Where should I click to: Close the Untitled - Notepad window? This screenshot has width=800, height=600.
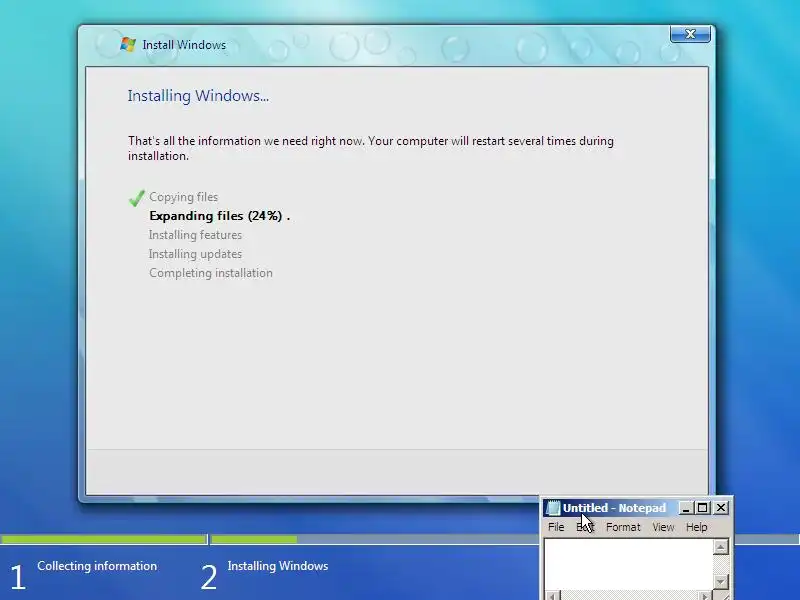point(720,508)
